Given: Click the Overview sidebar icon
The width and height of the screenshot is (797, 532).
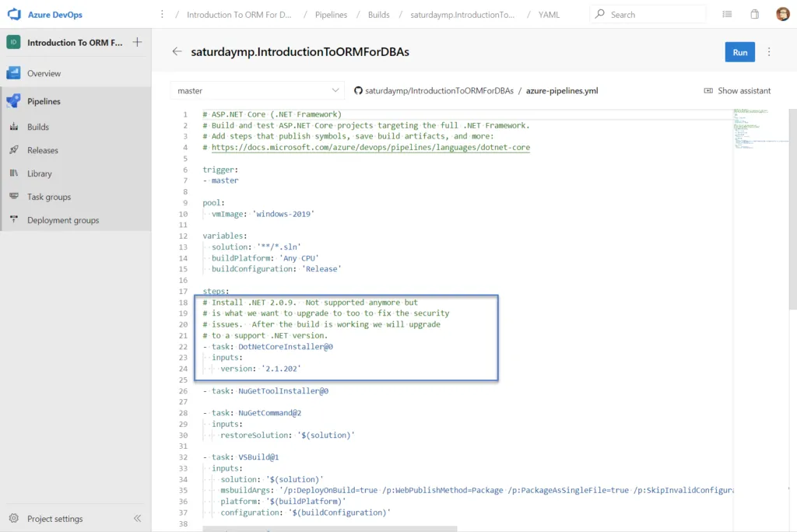Looking at the screenshot, I should 14,73.
